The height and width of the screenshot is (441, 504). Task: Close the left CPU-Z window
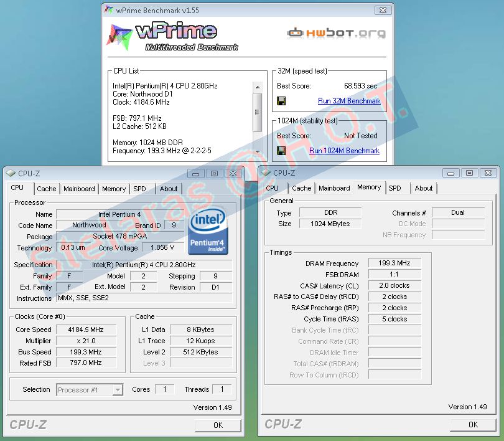click(x=233, y=174)
